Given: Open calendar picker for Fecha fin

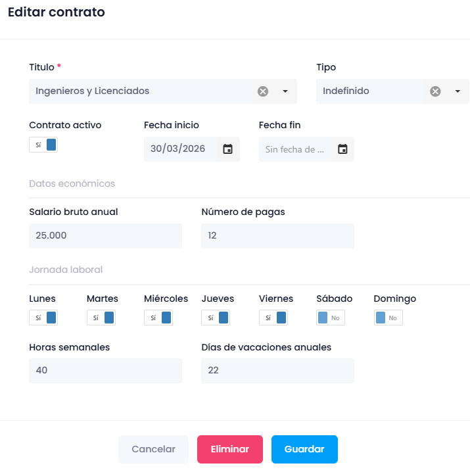Looking at the screenshot, I should (x=342, y=149).
